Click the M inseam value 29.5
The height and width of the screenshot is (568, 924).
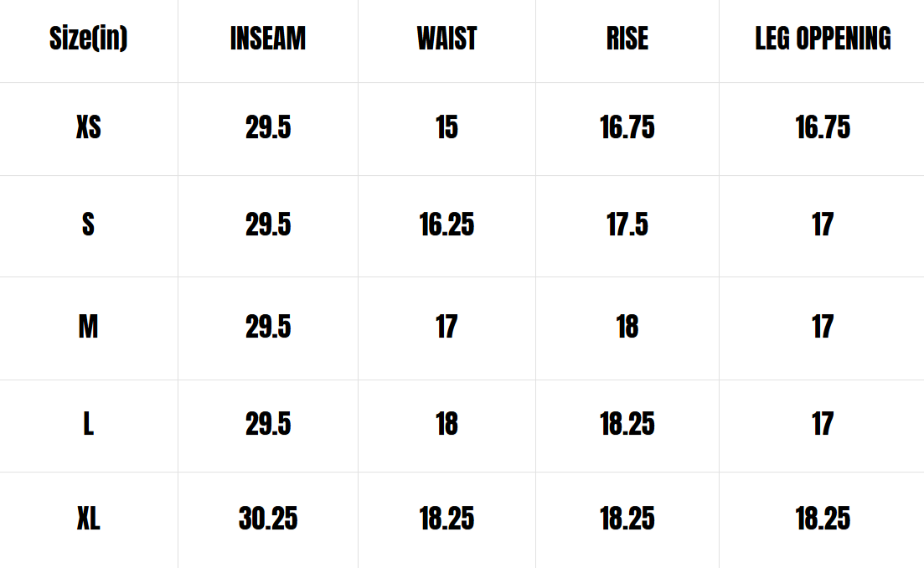tap(268, 327)
